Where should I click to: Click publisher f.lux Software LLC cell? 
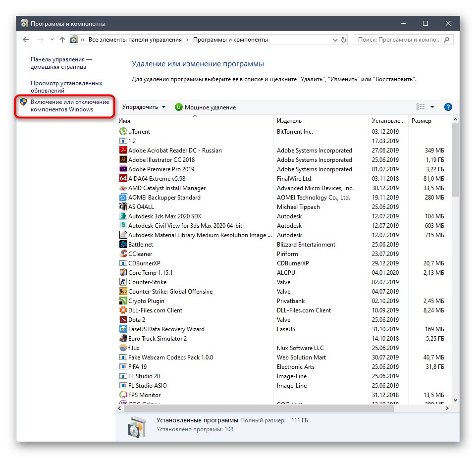click(x=300, y=348)
